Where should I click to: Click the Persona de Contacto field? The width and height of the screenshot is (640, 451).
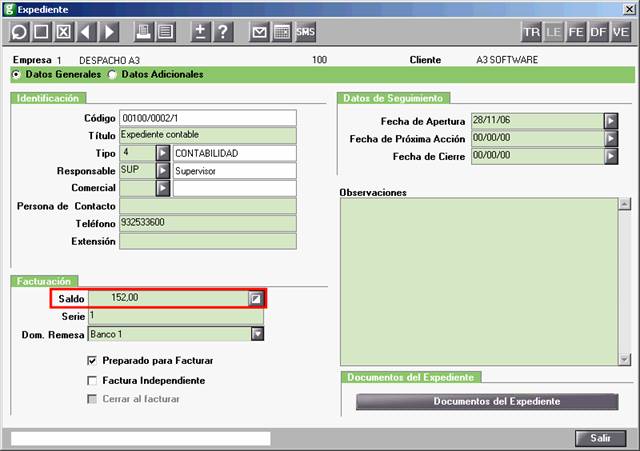[208, 206]
